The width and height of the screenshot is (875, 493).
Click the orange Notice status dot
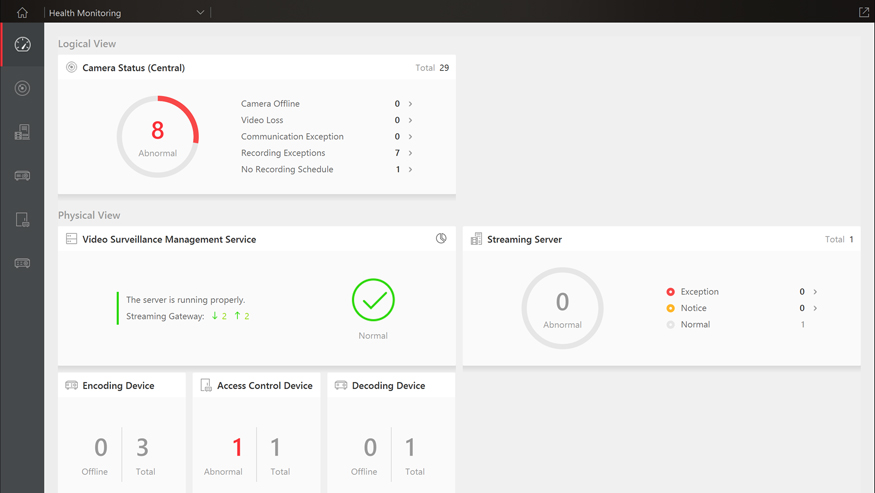pos(671,308)
